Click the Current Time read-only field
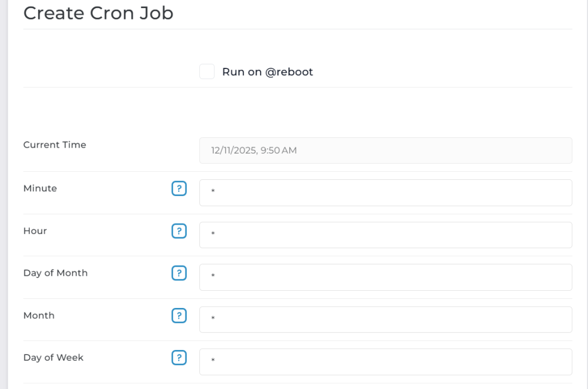This screenshot has height=389, width=588. pyautogui.click(x=385, y=151)
